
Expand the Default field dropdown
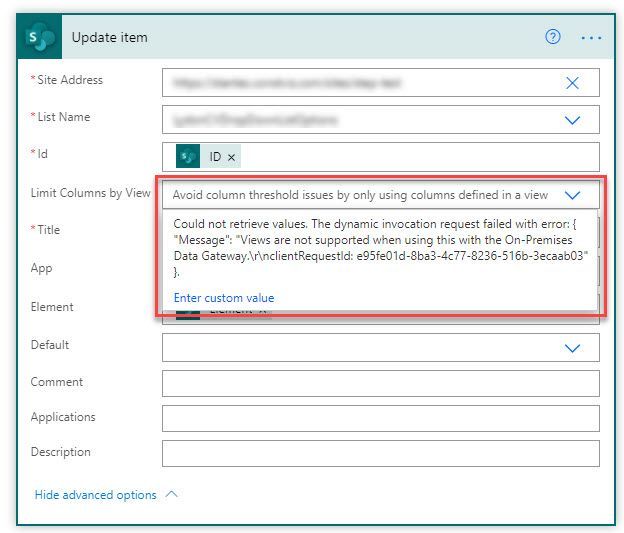point(572,348)
